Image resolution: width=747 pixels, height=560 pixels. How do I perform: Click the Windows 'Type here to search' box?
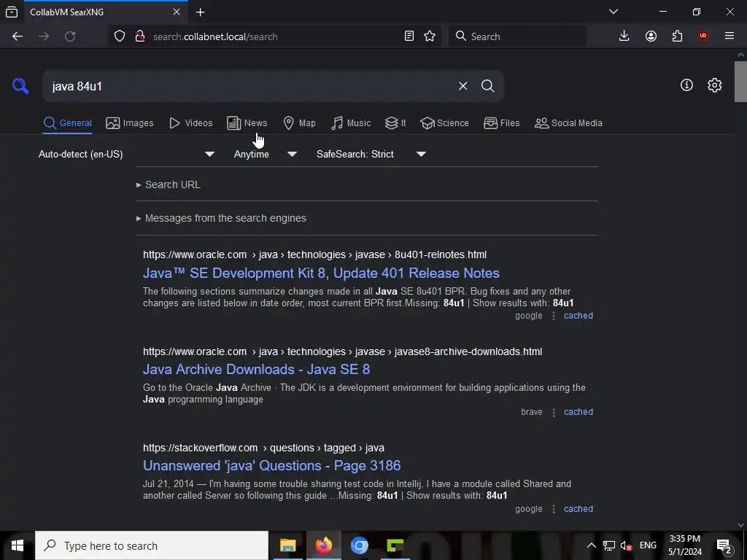(152, 545)
